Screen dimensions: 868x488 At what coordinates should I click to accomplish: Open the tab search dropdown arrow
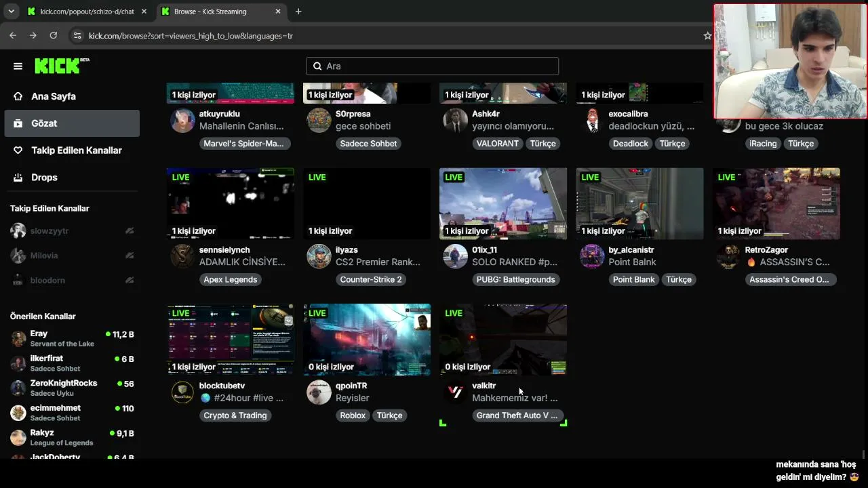(11, 12)
